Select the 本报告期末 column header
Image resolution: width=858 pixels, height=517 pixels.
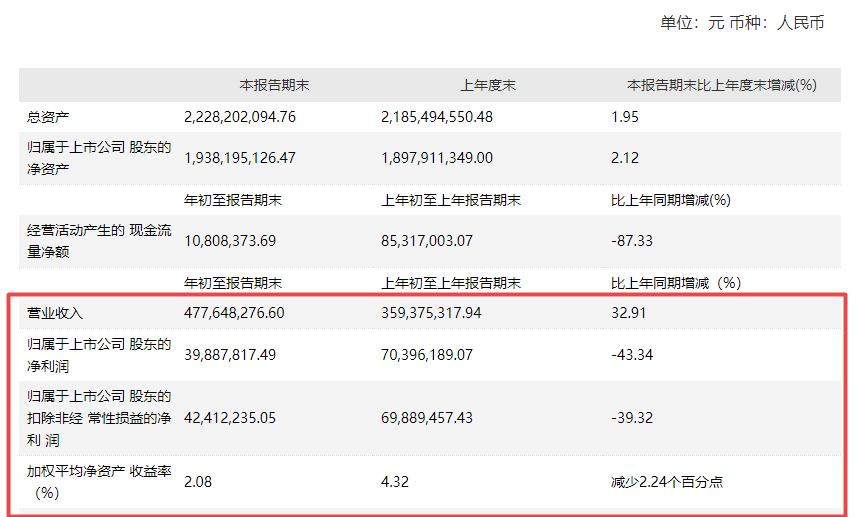point(274,85)
